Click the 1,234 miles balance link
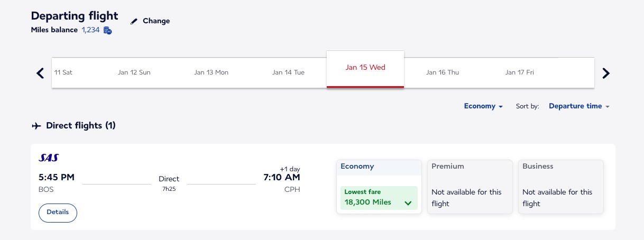 (90, 30)
